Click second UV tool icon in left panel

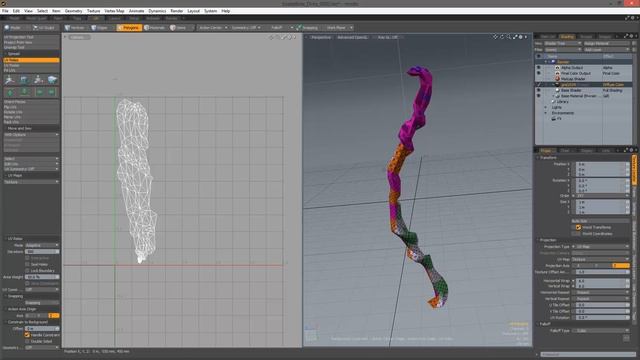pyautogui.click(x=24, y=80)
